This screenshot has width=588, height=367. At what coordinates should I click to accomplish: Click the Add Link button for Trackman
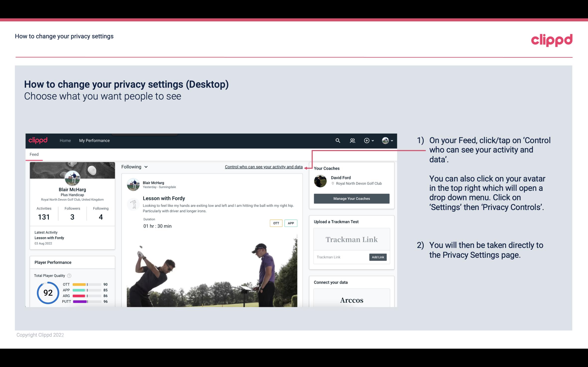[x=377, y=257]
